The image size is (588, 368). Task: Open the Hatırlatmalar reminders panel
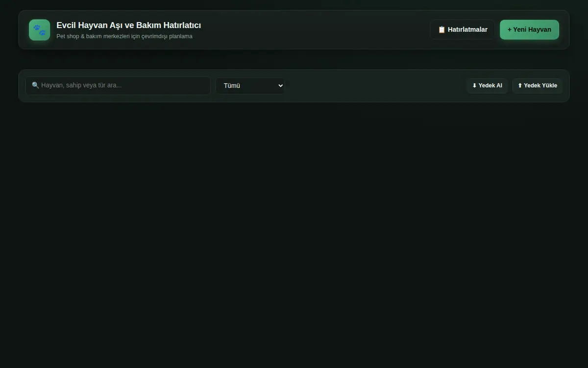(463, 29)
